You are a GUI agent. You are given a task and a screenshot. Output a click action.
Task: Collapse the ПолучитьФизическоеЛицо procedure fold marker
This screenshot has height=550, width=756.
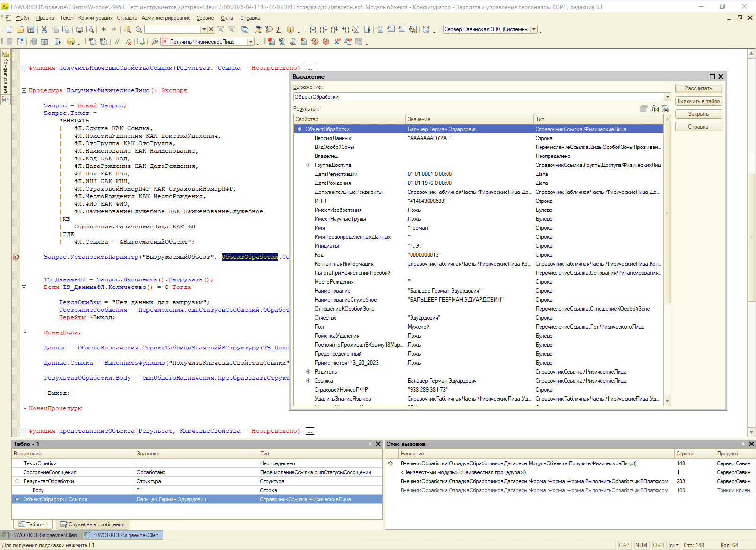pyautogui.click(x=24, y=90)
